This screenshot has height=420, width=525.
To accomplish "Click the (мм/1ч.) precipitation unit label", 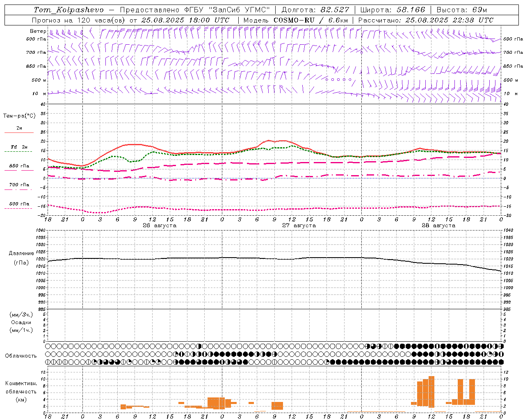I will coord(21,330).
